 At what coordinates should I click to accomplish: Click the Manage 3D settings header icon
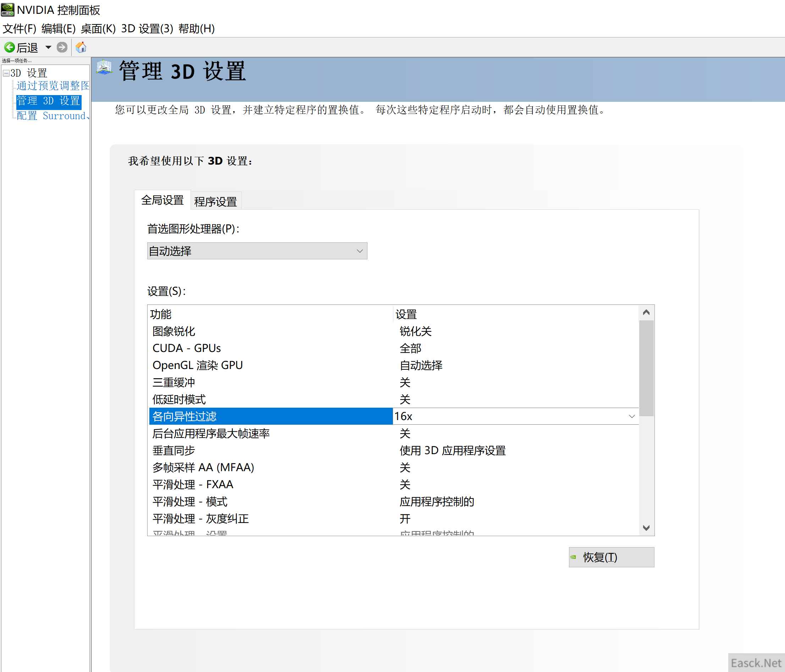click(104, 67)
